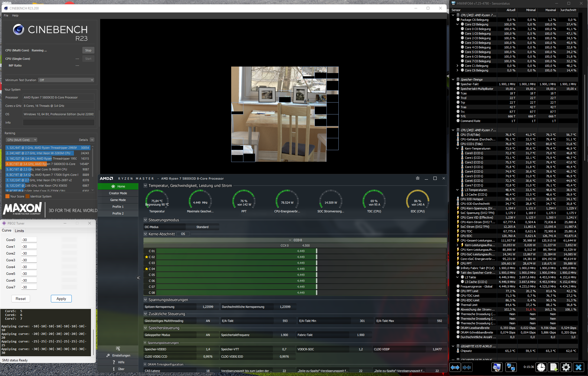Reset sensor timer via clock icon
The width and height of the screenshot is (588, 376).
click(x=541, y=367)
